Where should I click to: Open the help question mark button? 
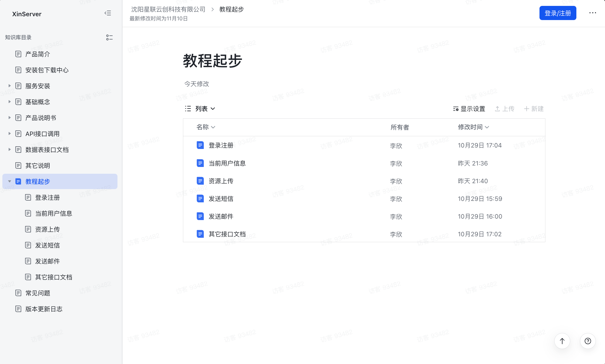[x=587, y=341]
